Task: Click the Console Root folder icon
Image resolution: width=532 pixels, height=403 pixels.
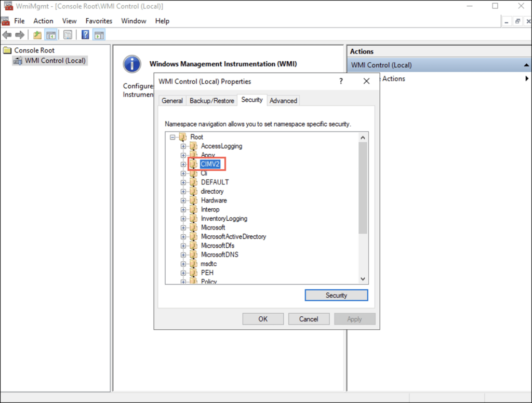Action: [7, 50]
